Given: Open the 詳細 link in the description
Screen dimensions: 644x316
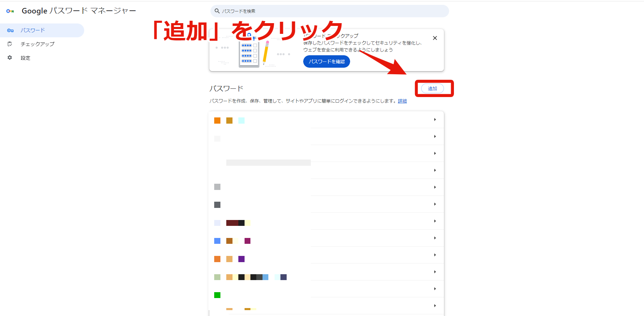Looking at the screenshot, I should click(x=402, y=101).
